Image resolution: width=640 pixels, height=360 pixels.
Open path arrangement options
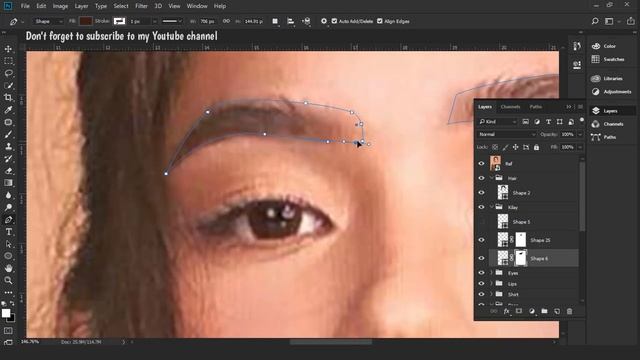(x=307, y=21)
